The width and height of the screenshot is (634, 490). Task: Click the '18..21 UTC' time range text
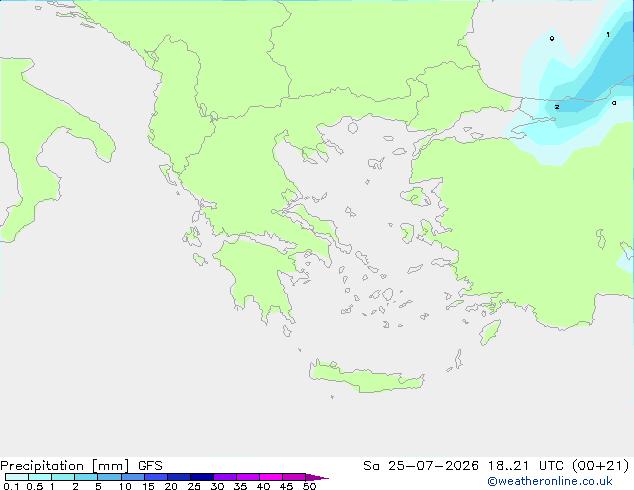[528, 466]
